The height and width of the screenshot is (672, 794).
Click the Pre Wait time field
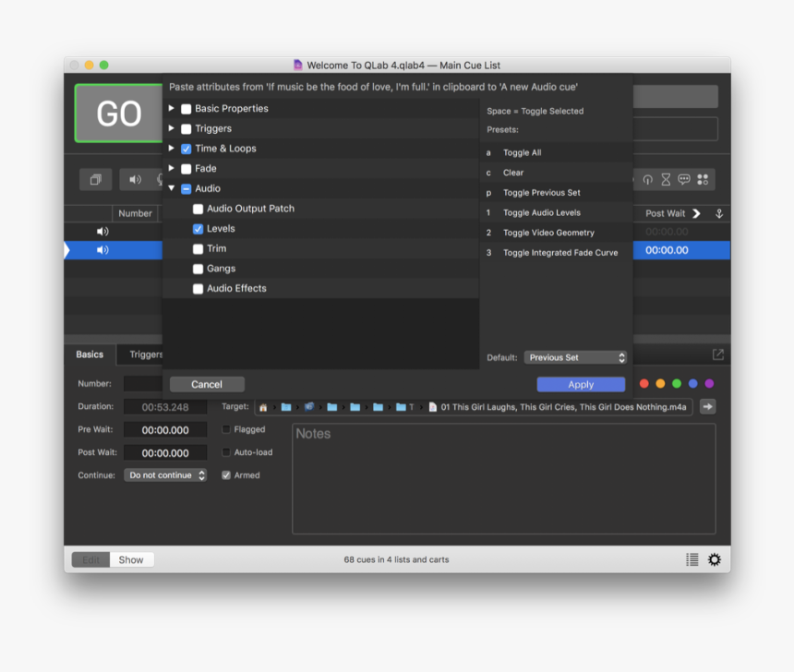coord(165,430)
